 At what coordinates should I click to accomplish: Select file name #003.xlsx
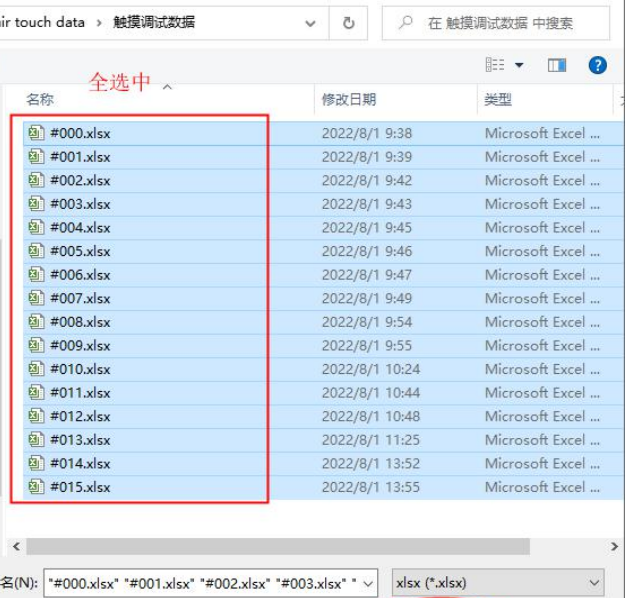coord(80,204)
